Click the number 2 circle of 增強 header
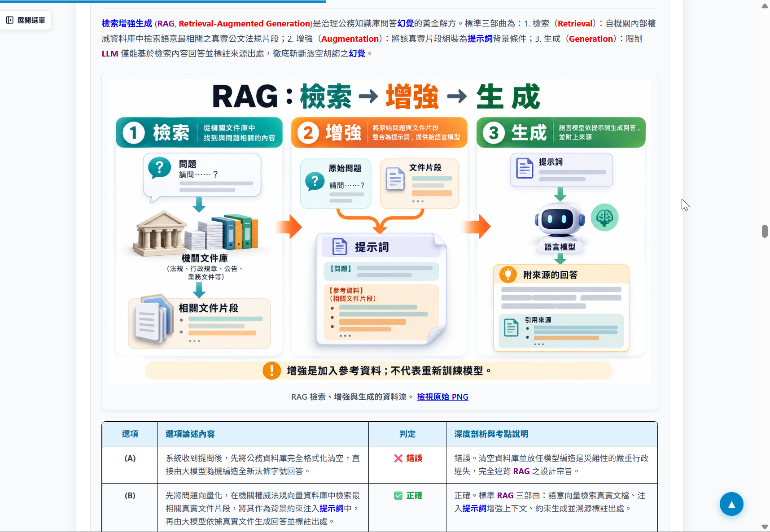The image size is (770, 532). pyautogui.click(x=308, y=133)
